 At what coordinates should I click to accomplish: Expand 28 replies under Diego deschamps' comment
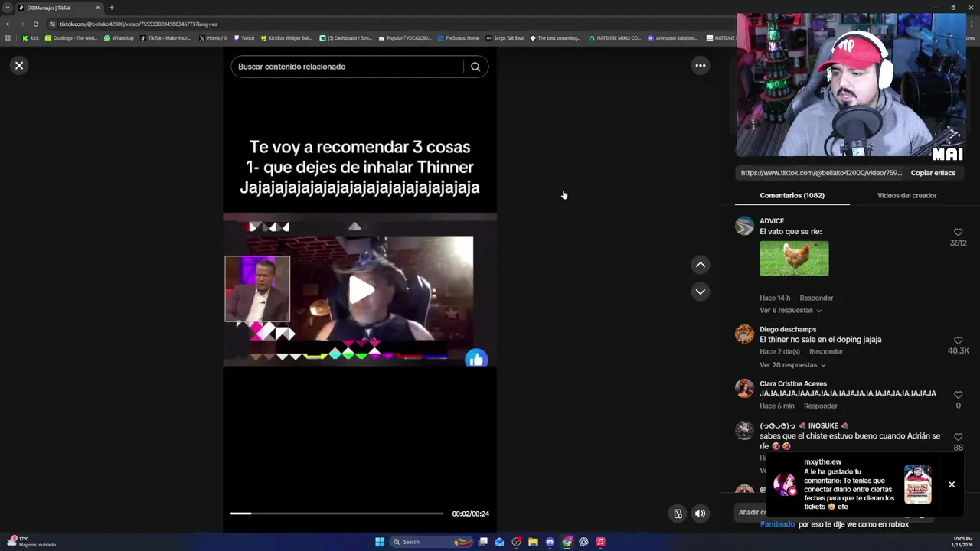coord(792,365)
